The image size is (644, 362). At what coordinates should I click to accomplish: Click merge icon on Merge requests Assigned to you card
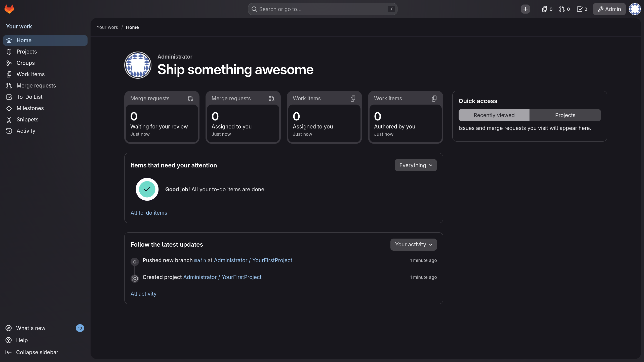tap(271, 99)
